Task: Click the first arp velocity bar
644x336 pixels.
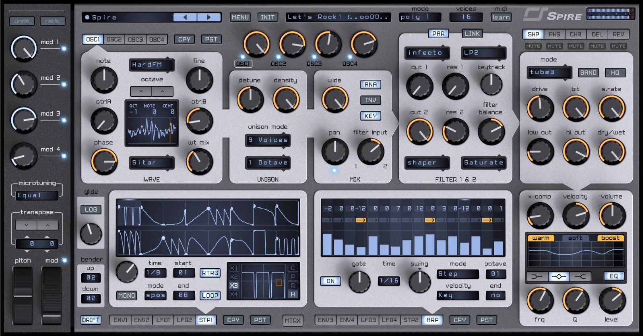Action: click(327, 244)
